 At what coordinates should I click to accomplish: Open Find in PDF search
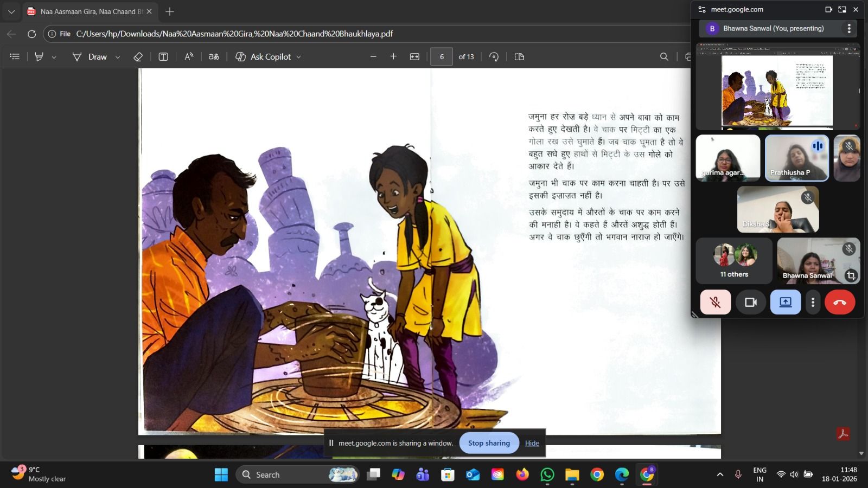pyautogui.click(x=664, y=56)
